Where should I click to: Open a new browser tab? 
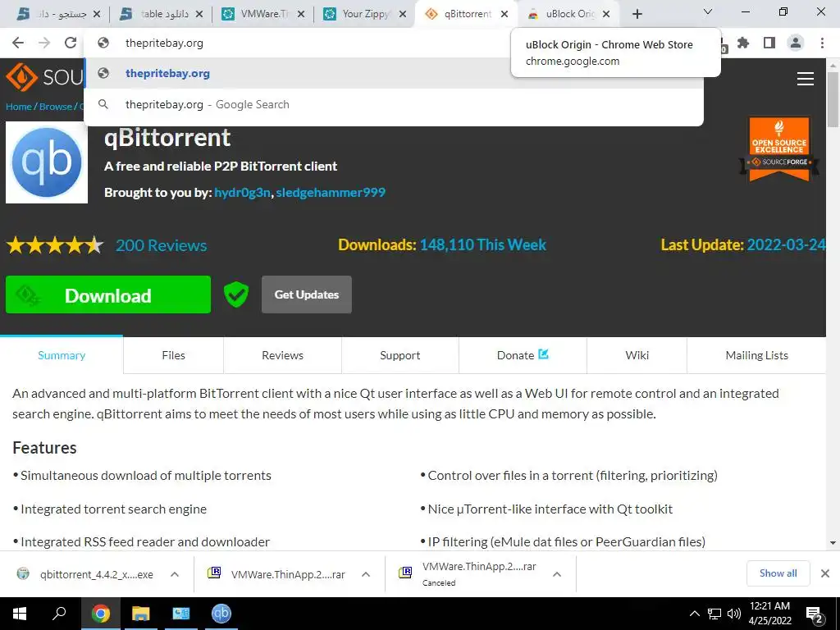637,14
